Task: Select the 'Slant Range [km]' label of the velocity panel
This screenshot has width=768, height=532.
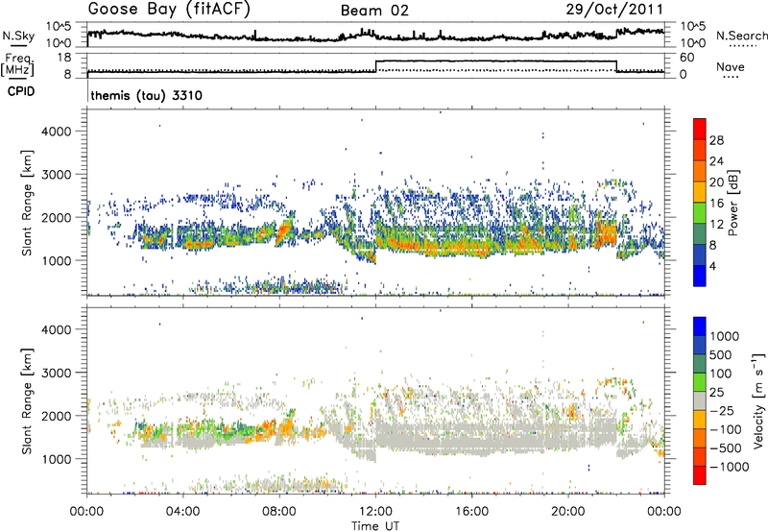Action: pyautogui.click(x=27, y=400)
